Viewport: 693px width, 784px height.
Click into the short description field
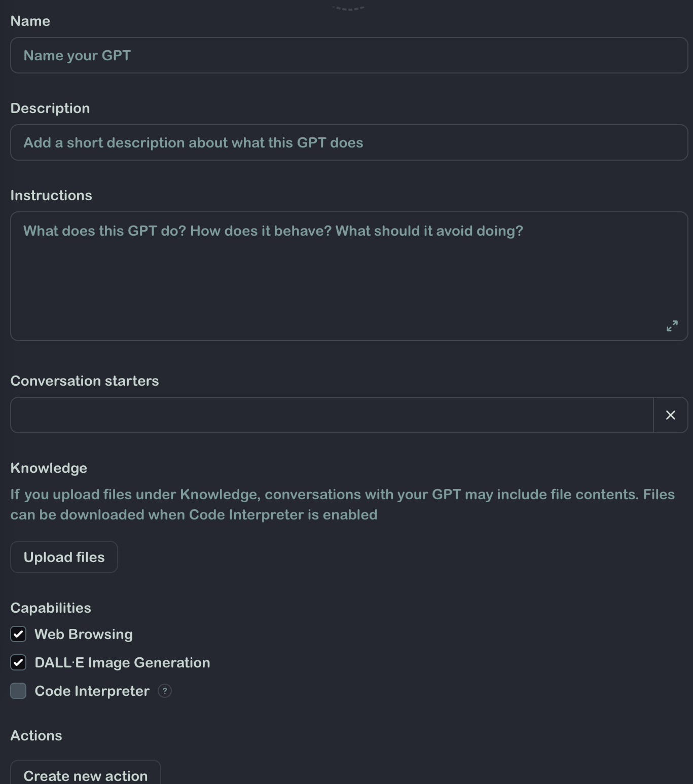click(x=349, y=142)
